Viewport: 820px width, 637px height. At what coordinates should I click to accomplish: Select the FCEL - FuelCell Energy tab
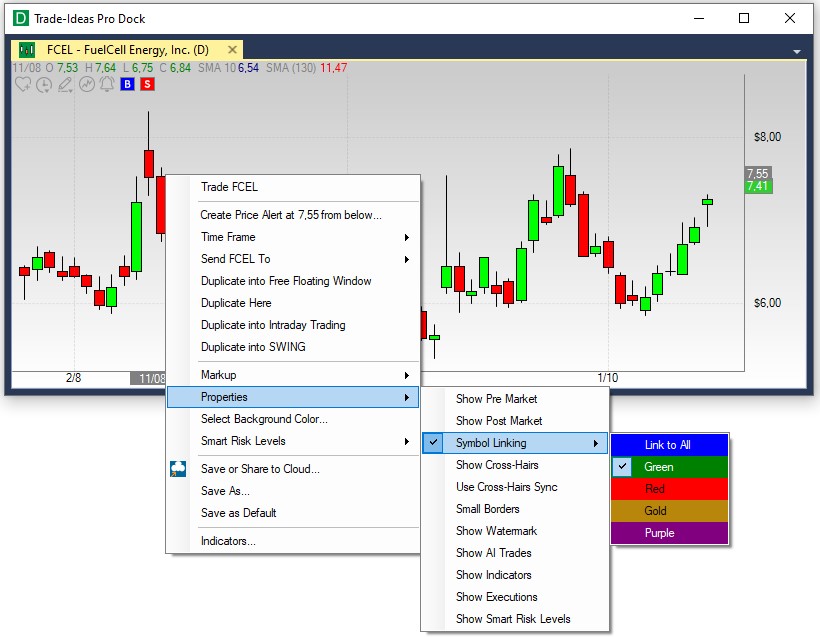127,50
